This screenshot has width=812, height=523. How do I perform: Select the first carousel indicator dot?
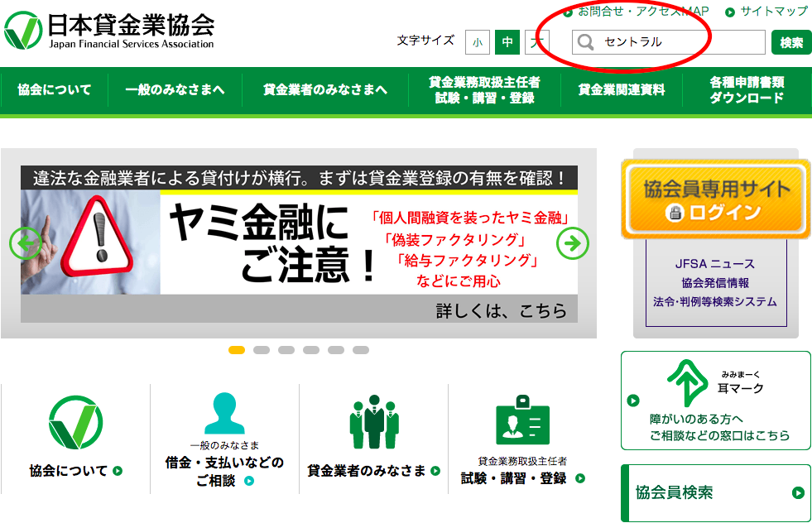[237, 350]
